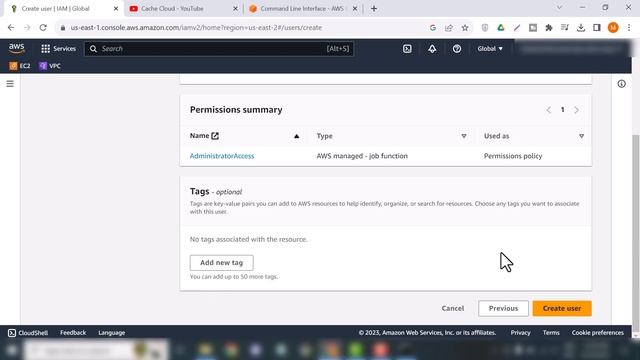Expand the Global region dropdown
Screen dimensions: 640x360
(490, 49)
